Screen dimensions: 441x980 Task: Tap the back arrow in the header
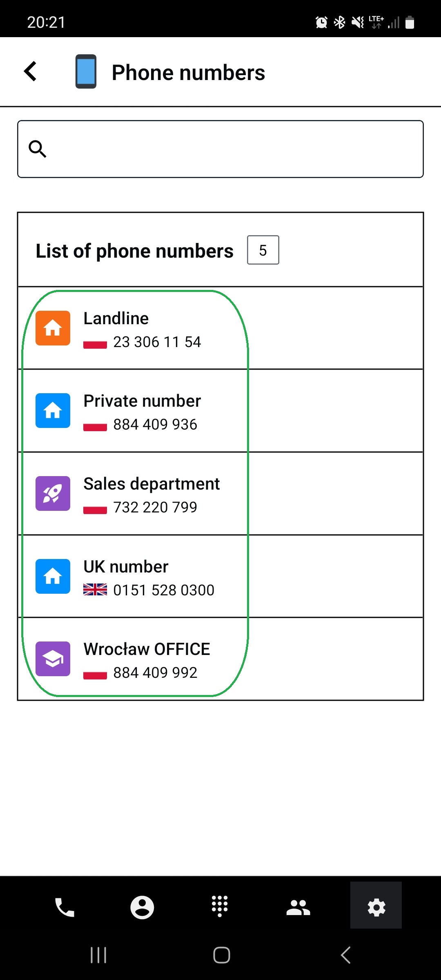[31, 71]
